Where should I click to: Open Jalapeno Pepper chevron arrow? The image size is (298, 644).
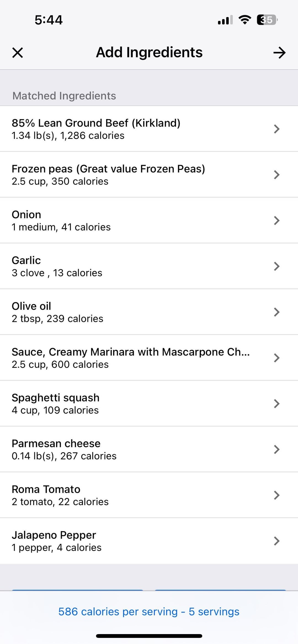276,541
